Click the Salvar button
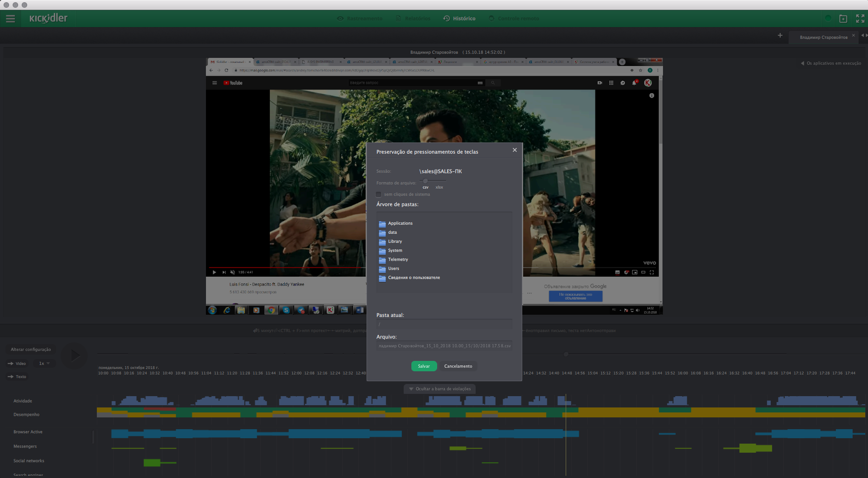 424,366
